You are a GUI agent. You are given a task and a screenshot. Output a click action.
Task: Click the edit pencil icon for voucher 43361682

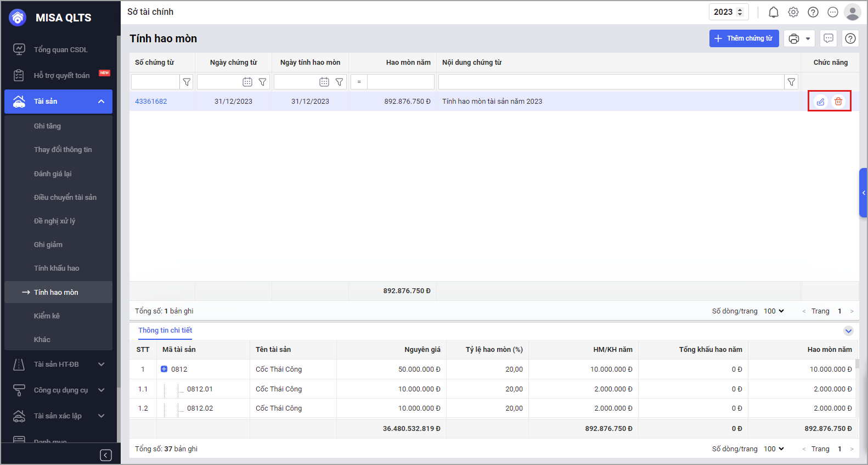tap(820, 102)
